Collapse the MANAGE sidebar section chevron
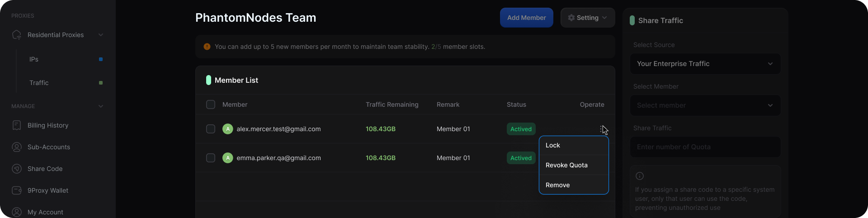The width and height of the screenshot is (868, 218). click(101, 106)
